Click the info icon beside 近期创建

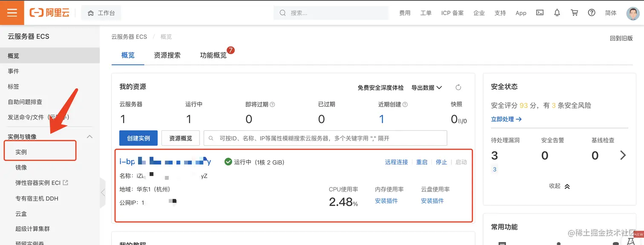(405, 104)
